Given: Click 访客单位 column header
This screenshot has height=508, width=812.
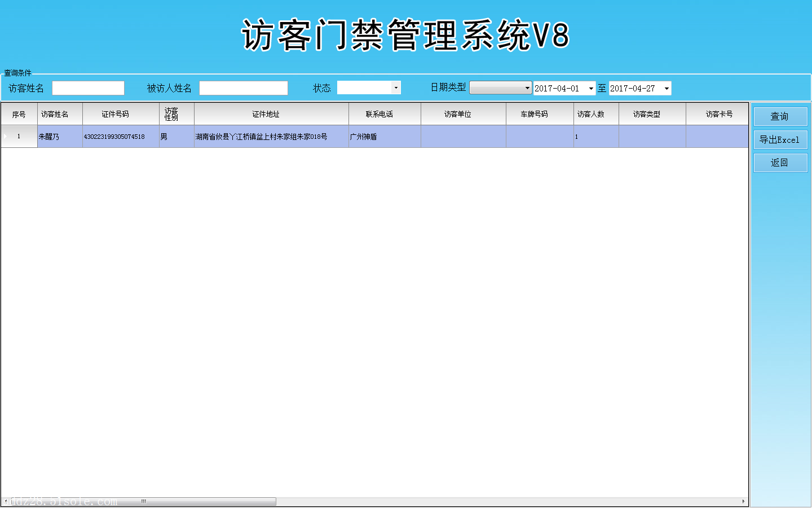Looking at the screenshot, I should tap(463, 114).
